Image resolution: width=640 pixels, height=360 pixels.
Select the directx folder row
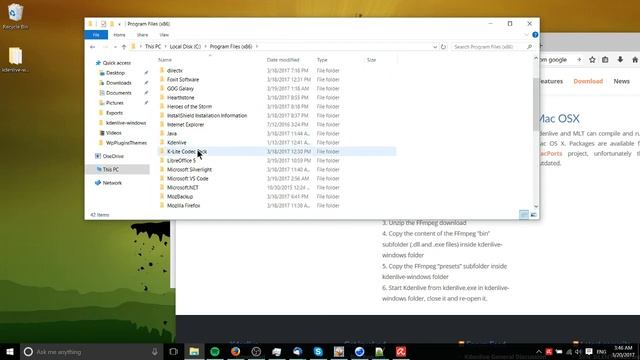point(277,71)
